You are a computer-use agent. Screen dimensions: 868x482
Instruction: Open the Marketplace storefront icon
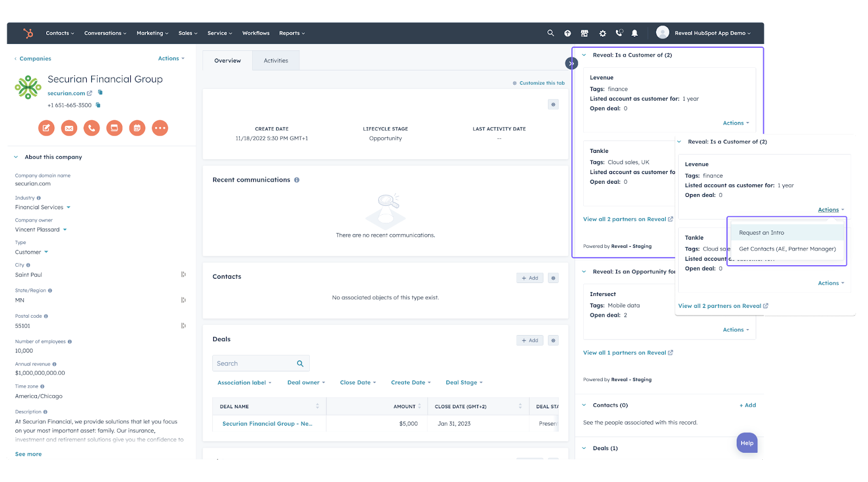click(584, 33)
